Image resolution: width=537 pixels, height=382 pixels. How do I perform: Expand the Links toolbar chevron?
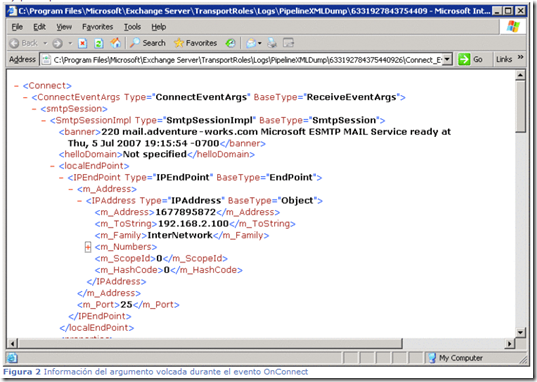[x=520, y=57]
